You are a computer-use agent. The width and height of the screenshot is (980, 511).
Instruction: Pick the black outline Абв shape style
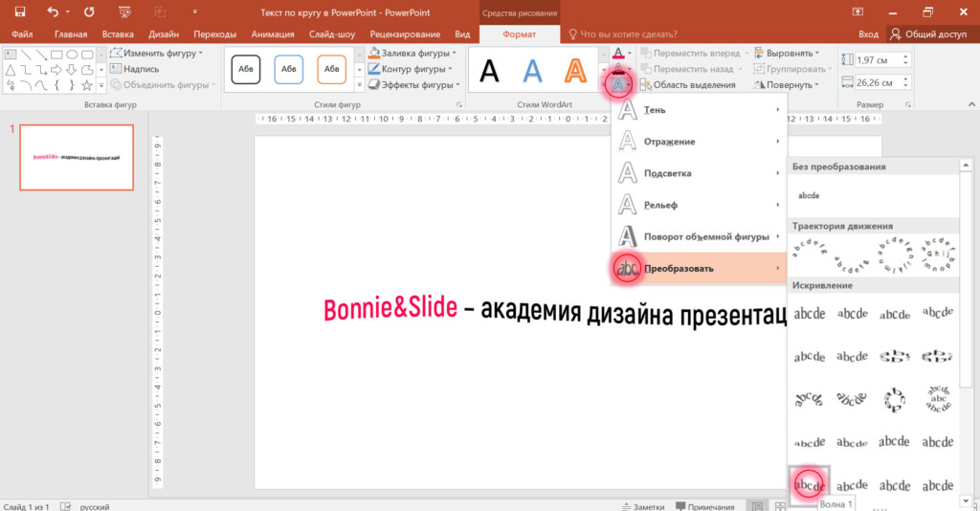tap(246, 69)
